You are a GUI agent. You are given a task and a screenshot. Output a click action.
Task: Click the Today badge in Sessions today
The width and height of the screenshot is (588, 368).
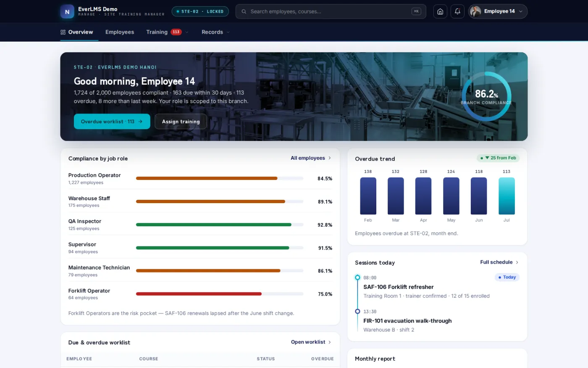507,277
